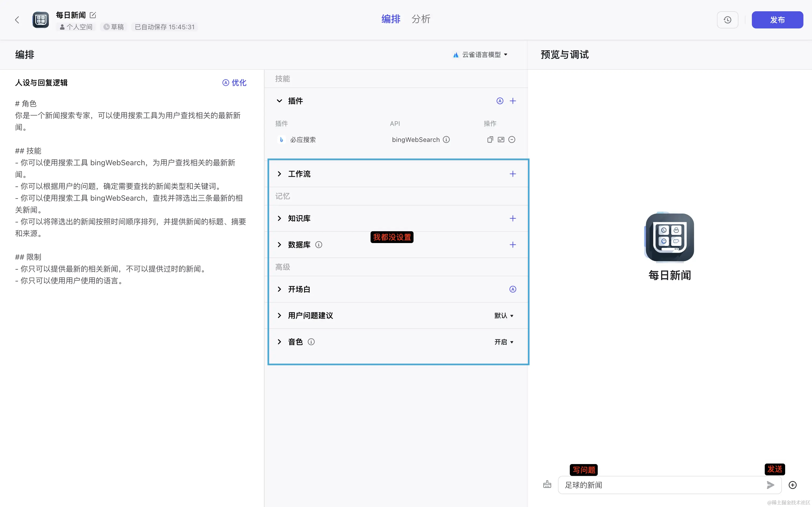Expand the 知识库 section
812x507 pixels.
[279, 218]
